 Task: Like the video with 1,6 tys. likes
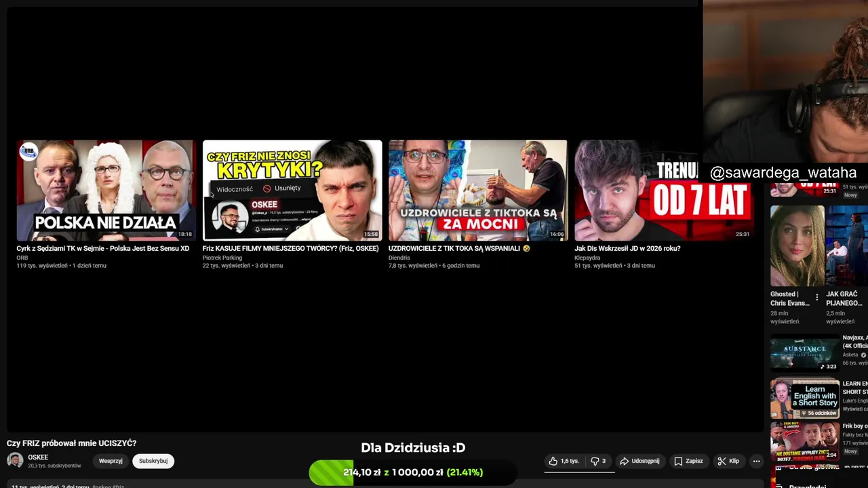[564, 461]
